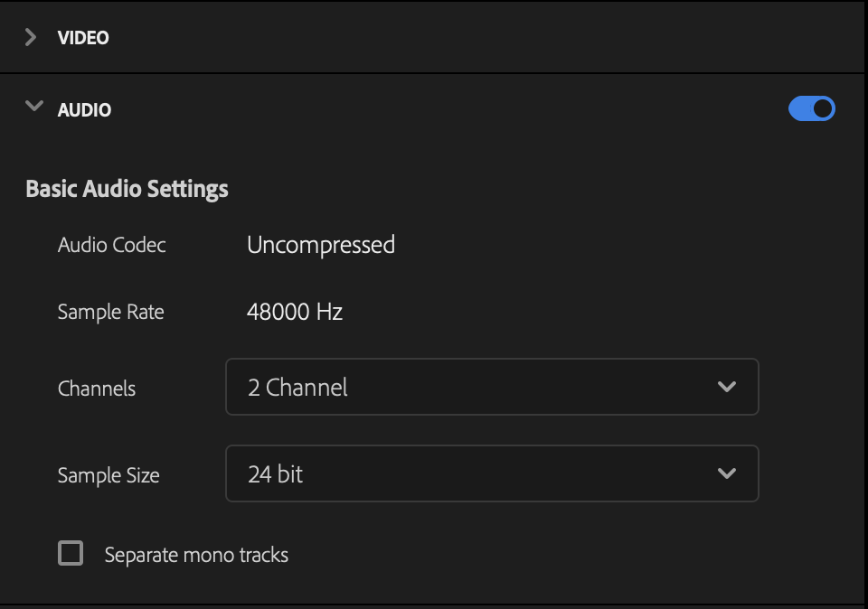This screenshot has width=868, height=609.
Task: Tick the Separate mono tracks checkbox
Action: click(71, 553)
